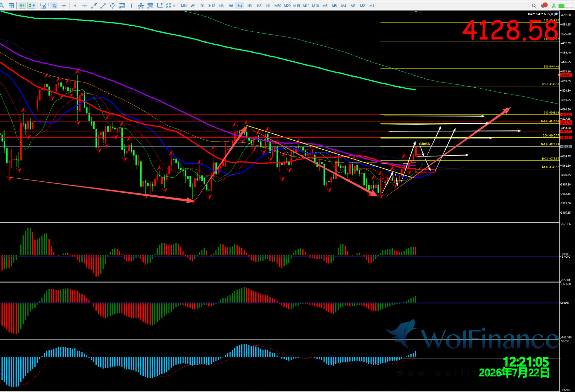Click the Fibonacci 100.0 4079.55 label
Screen dimensions: 575x392
pyautogui.click(x=550, y=158)
